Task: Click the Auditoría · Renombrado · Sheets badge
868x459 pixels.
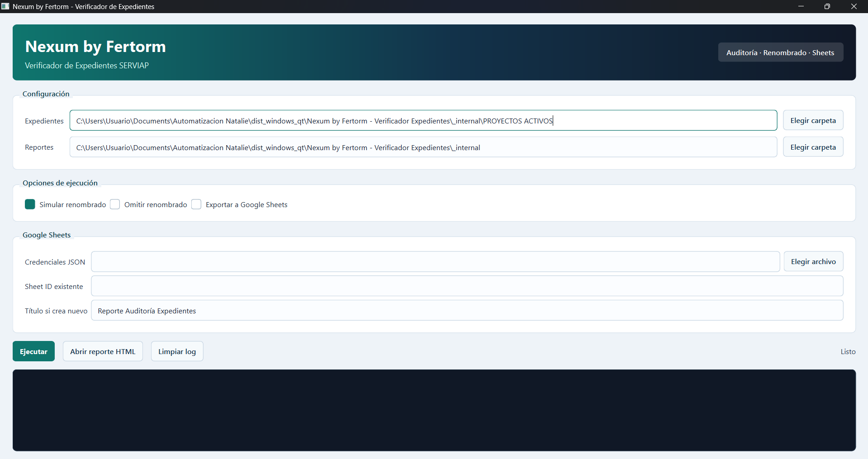Action: tap(780, 52)
